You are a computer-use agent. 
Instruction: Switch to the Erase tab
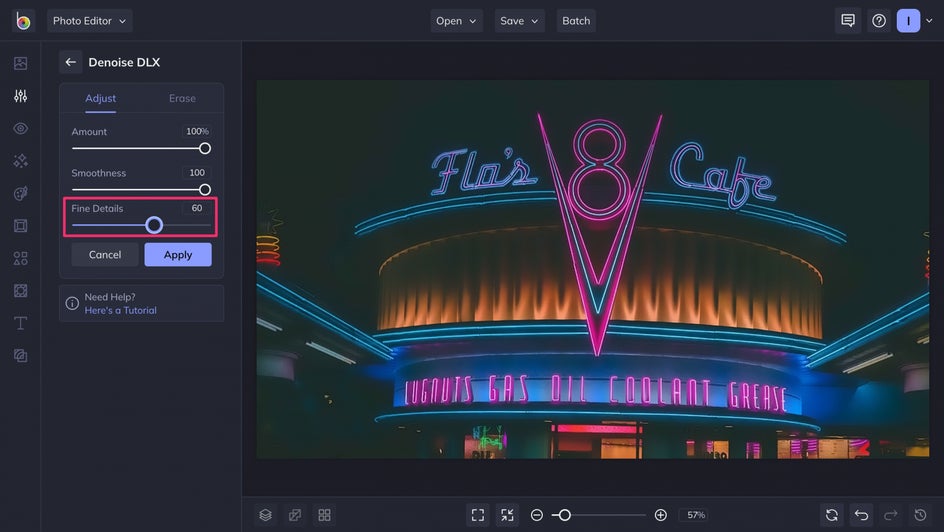(182, 98)
